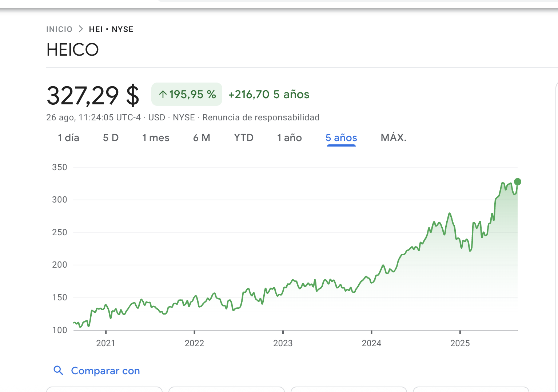Viewport: 558px width, 392px height.
Task: Switch to the 1 año tab
Action: point(289,138)
